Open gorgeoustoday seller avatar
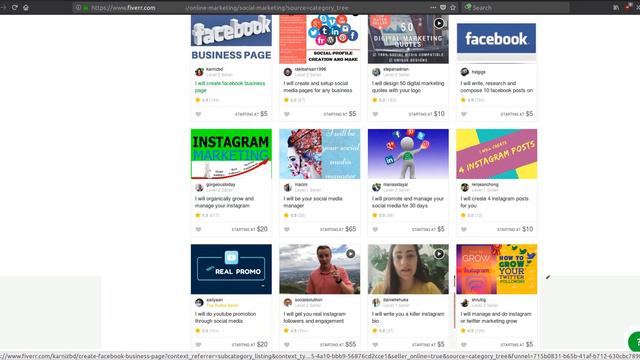Viewport: 640px width, 360px height. pos(199,187)
